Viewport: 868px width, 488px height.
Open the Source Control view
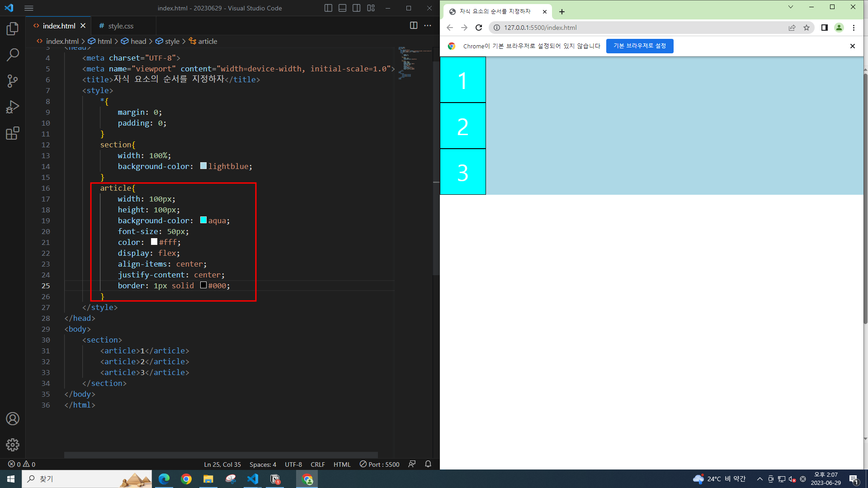tap(13, 81)
